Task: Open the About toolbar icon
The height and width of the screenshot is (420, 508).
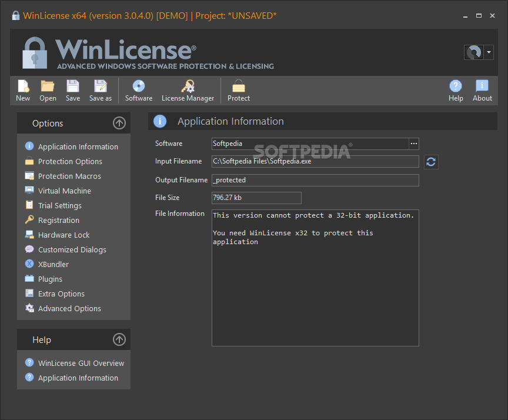Action: click(482, 86)
